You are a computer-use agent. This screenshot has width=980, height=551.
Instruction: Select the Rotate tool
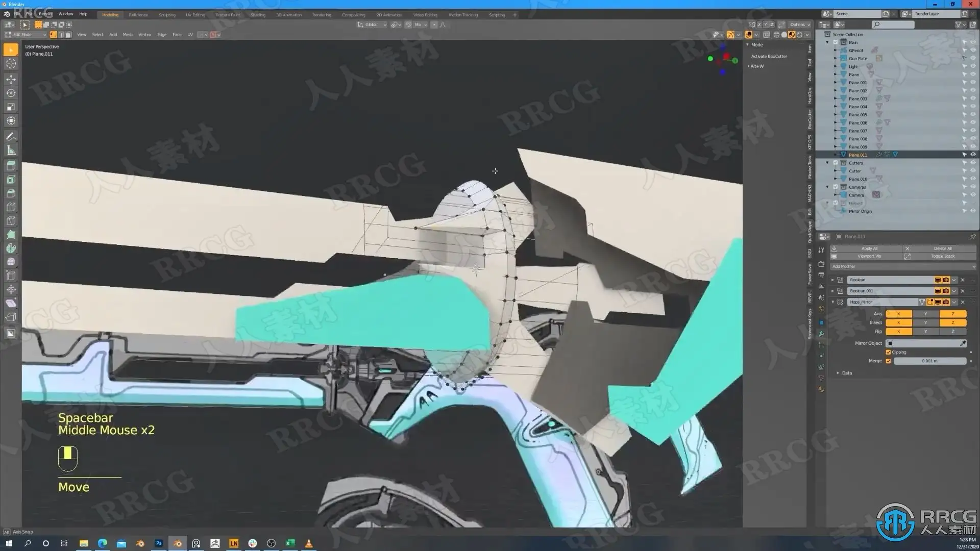point(11,93)
